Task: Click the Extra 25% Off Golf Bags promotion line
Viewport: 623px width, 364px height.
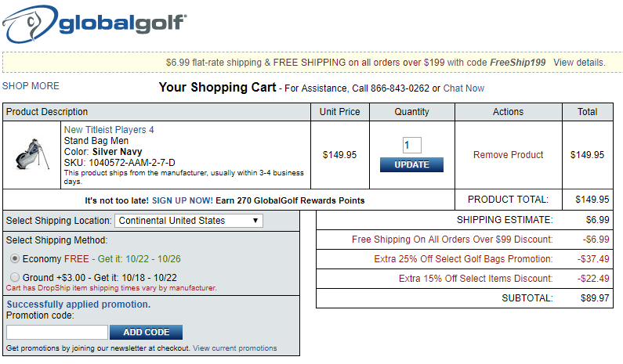Action: [463, 259]
